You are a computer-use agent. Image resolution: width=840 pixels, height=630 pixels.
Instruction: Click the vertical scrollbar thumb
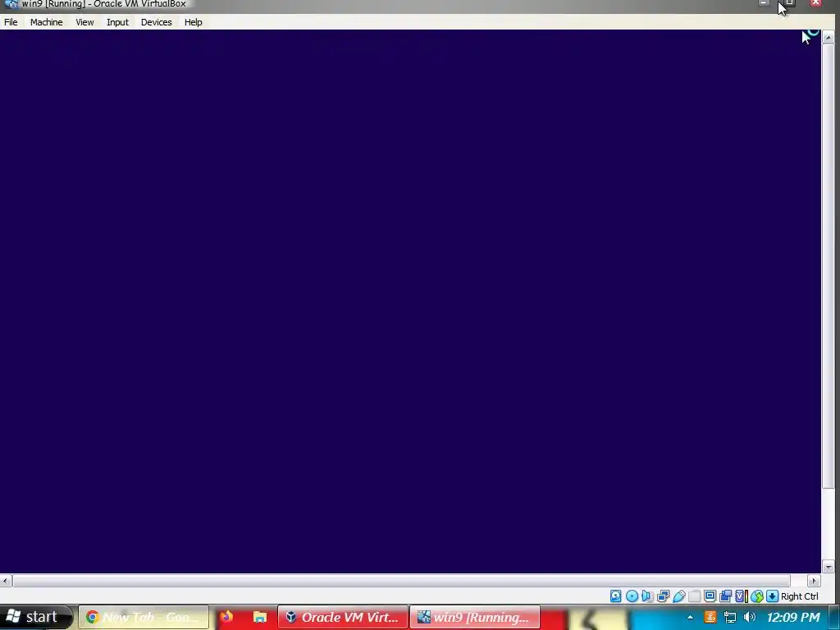[x=829, y=267]
